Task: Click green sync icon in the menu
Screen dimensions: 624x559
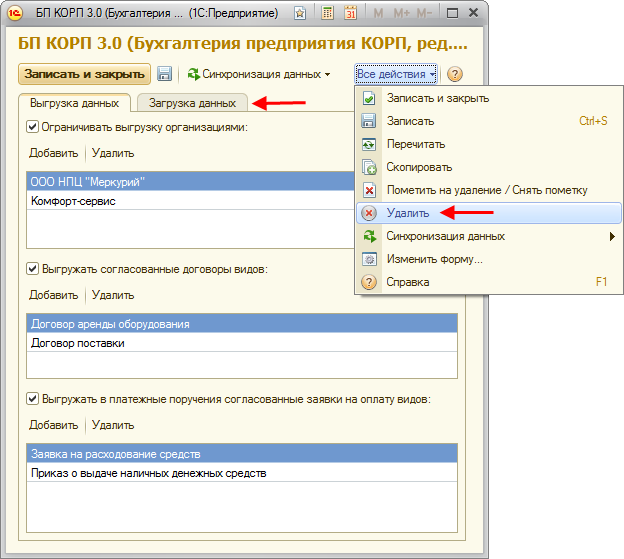Action: pos(369,236)
